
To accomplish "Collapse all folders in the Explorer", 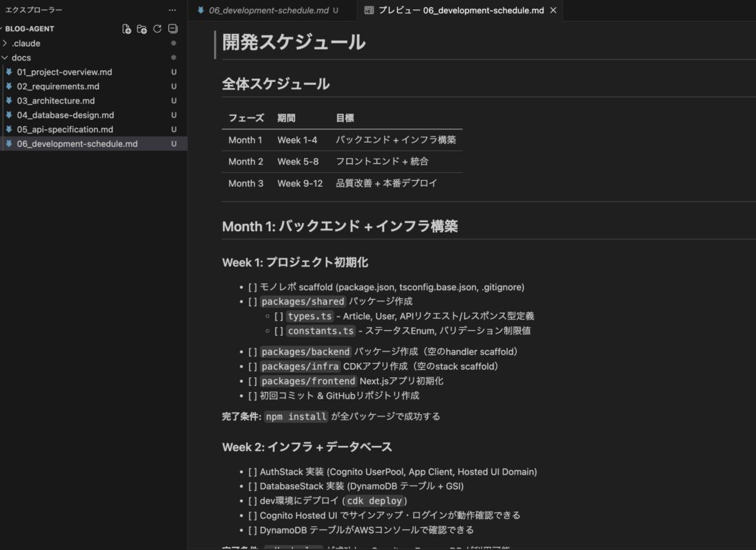I will pyautogui.click(x=171, y=28).
